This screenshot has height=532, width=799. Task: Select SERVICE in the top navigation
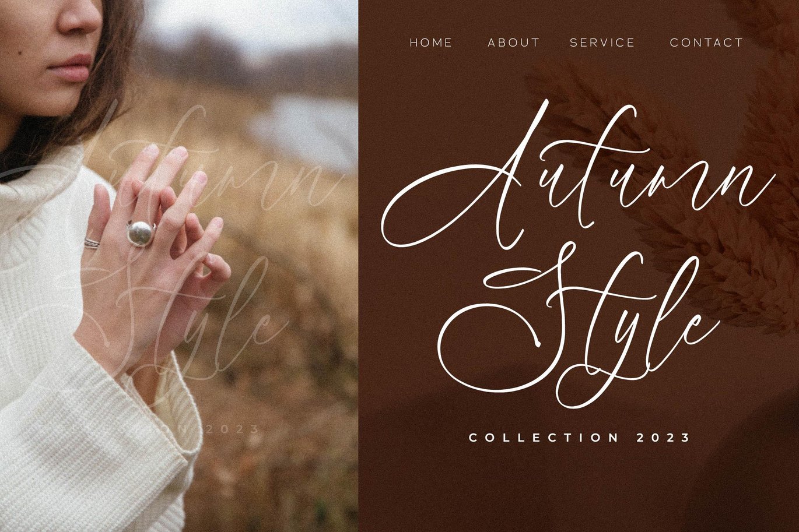(x=602, y=43)
